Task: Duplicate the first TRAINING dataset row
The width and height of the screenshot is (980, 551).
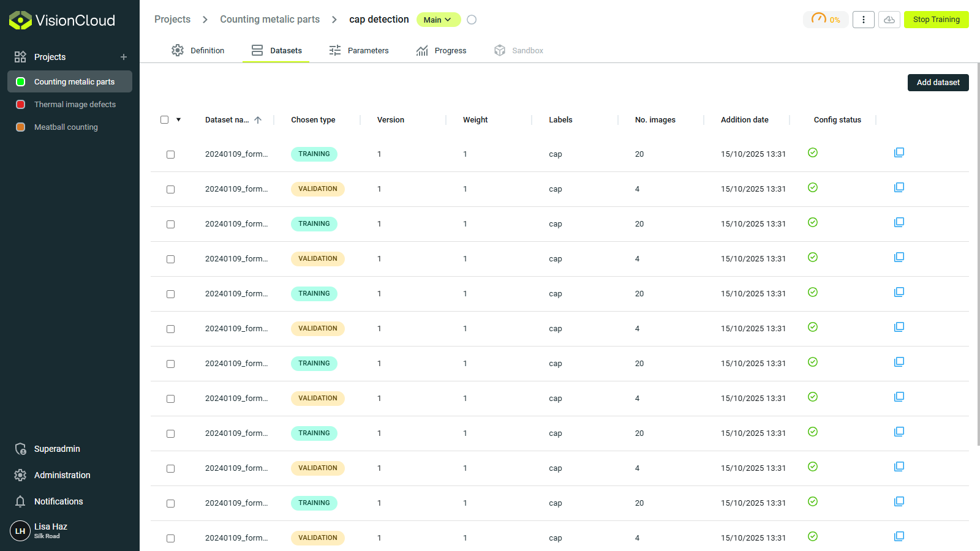Action: click(x=899, y=152)
